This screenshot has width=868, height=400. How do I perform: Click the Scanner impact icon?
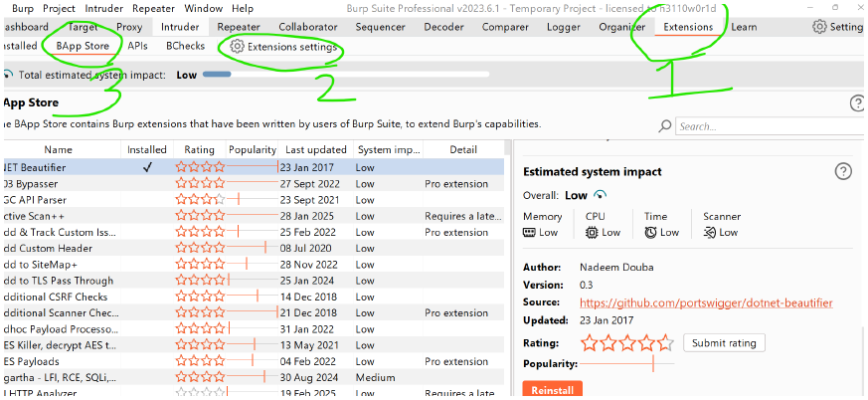point(710,233)
